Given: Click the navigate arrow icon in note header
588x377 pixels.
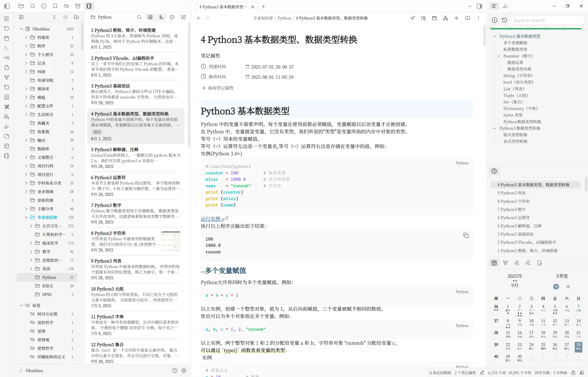Looking at the screenshot, I should (x=412, y=18).
